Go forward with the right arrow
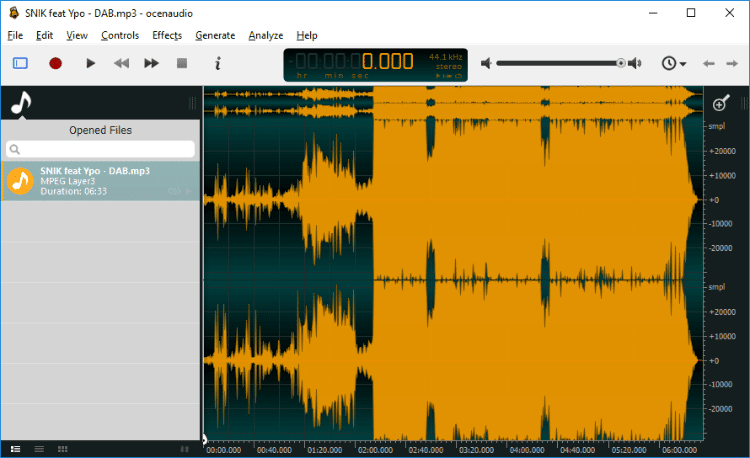Image resolution: width=750 pixels, height=458 pixels. pos(732,63)
